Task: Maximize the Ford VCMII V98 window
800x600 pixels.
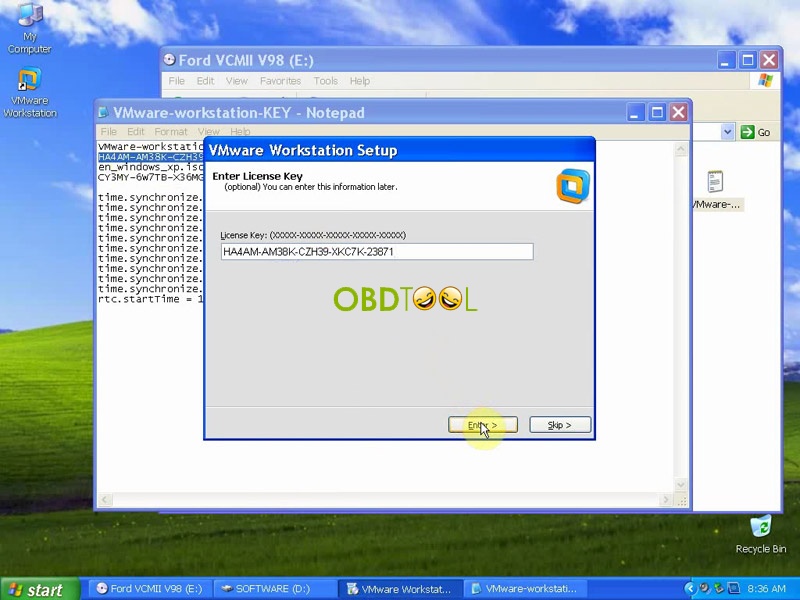Action: point(748,60)
